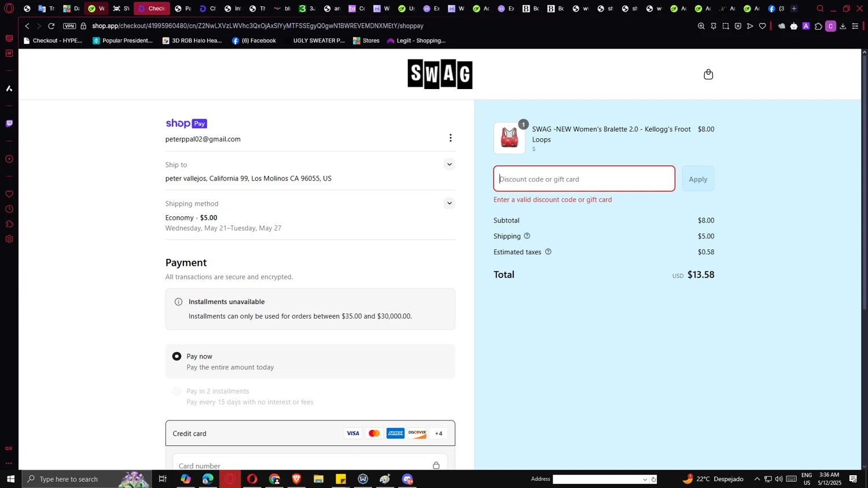Open Twitch in the Opera sidebar

pos(9,124)
